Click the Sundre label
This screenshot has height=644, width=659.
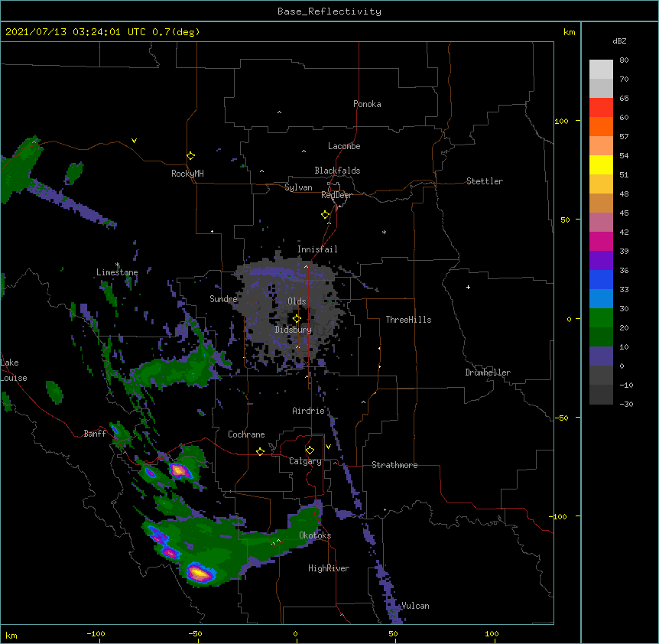tap(223, 299)
